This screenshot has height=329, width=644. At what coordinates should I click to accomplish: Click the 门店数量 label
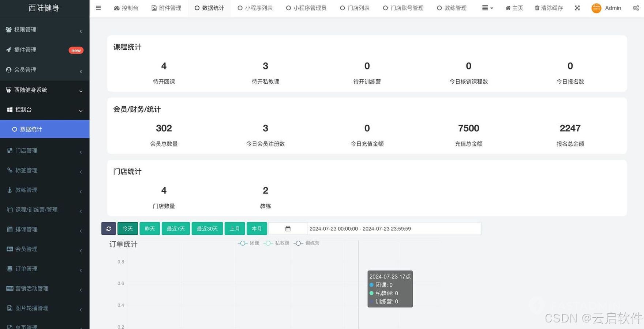[164, 206]
